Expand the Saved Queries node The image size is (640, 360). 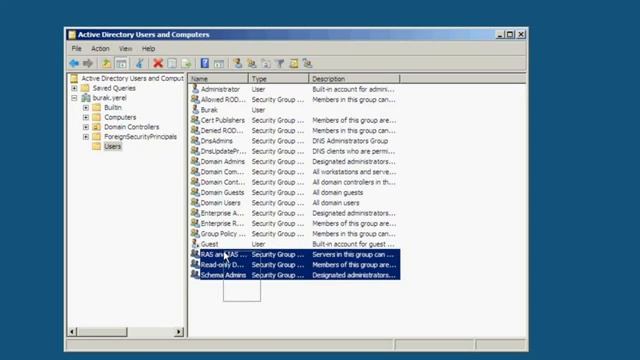pyautogui.click(x=74, y=88)
